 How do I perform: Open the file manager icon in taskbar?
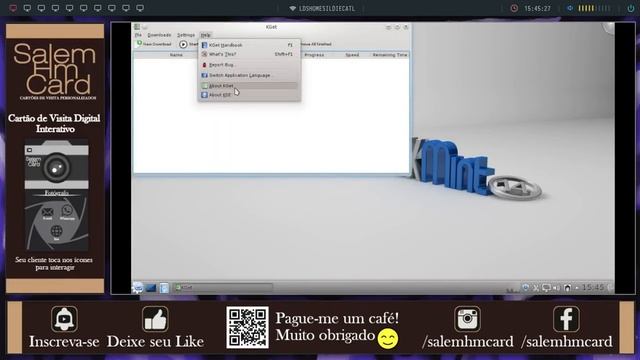[x=164, y=288]
